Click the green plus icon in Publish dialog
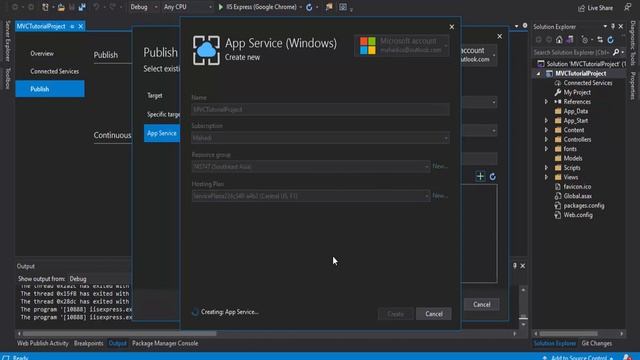This screenshot has height=360, width=640. (480, 176)
